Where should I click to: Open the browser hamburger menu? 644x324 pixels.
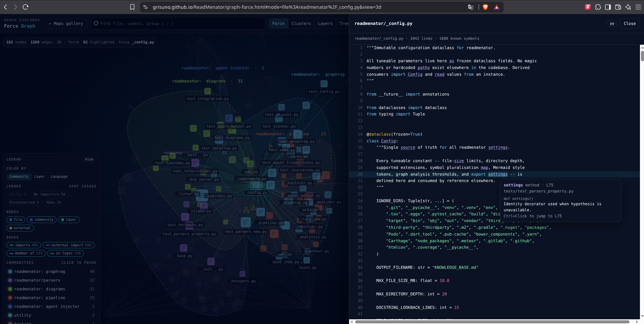click(x=638, y=7)
